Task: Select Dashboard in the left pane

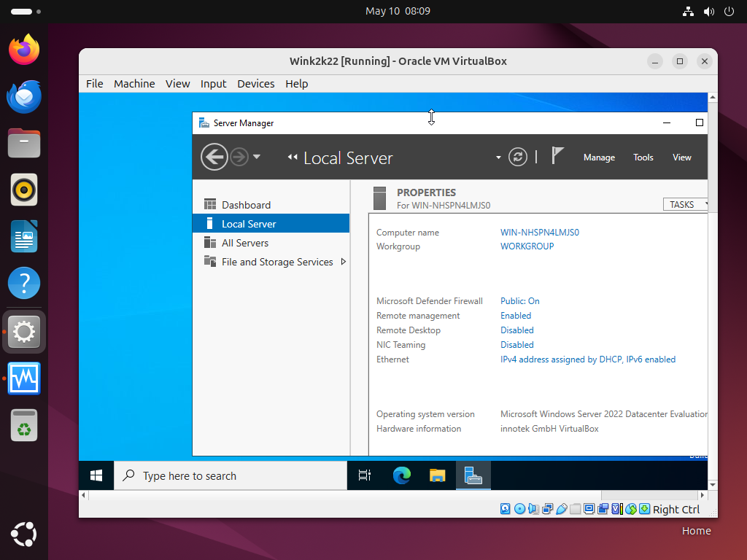Action: pos(271,205)
